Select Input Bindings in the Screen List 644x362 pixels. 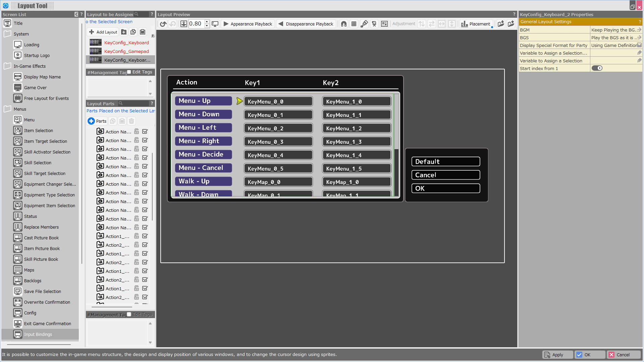[38, 334]
